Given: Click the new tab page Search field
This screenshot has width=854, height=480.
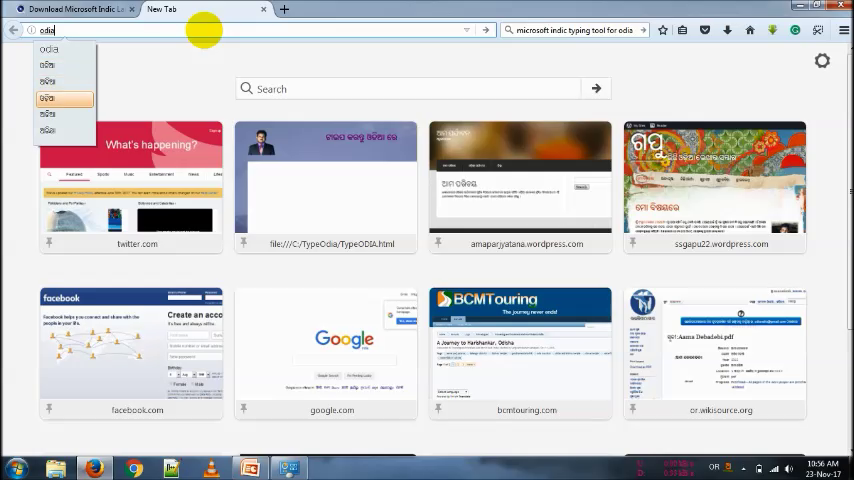Looking at the screenshot, I should pos(408,89).
